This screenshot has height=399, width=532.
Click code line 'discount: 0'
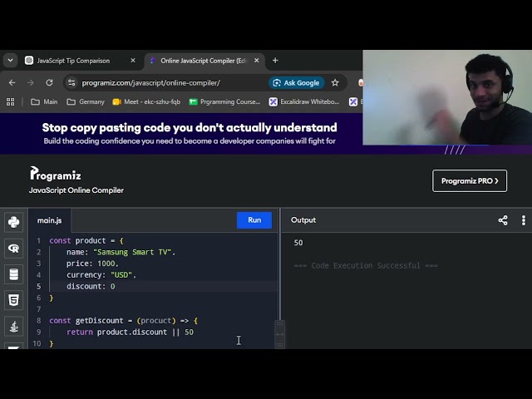[91, 286]
